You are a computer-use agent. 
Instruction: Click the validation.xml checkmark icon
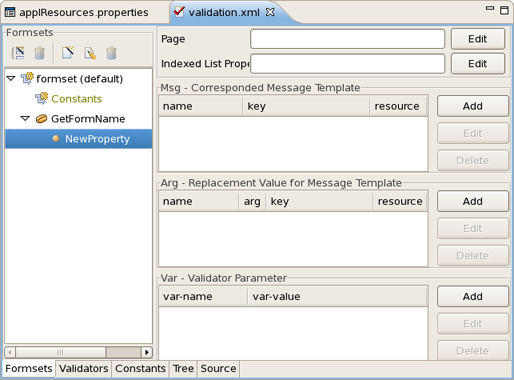pyautogui.click(x=179, y=12)
